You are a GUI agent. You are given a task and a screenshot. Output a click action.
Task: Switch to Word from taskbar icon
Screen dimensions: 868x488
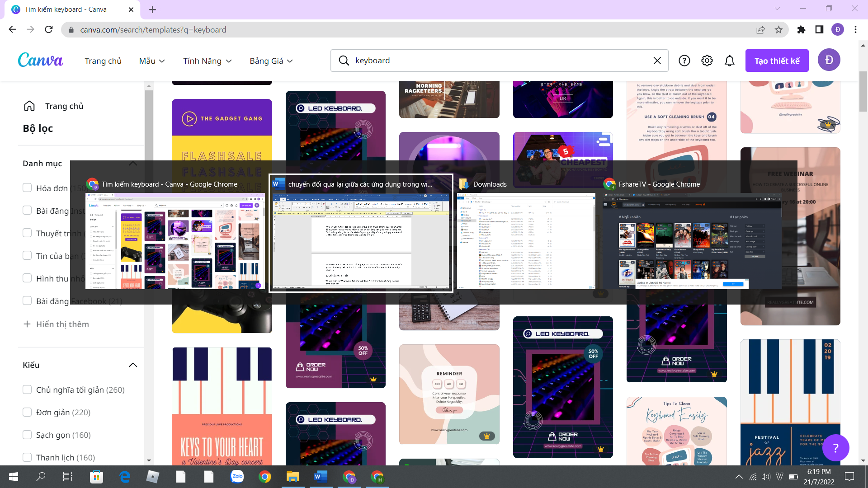[321, 477]
